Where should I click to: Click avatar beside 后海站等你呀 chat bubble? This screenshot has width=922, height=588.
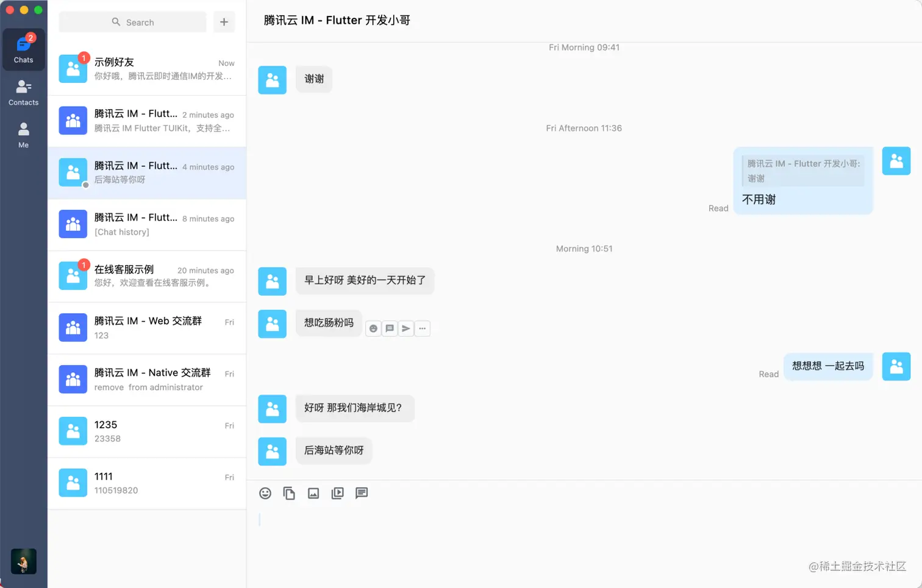click(x=272, y=452)
